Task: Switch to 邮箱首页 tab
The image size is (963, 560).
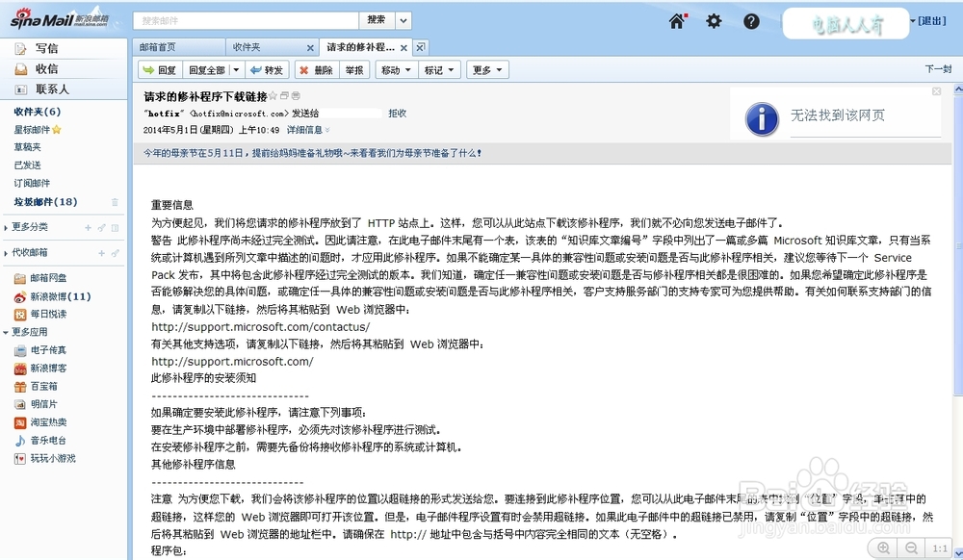Action: 179,47
